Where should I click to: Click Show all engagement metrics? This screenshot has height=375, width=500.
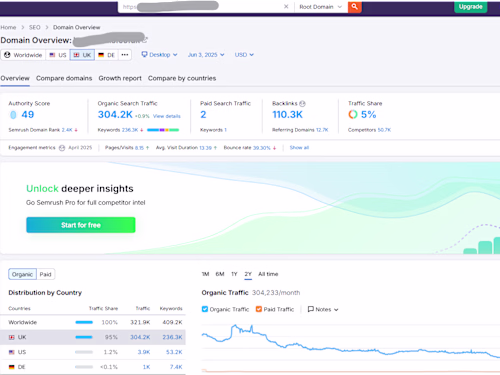[x=299, y=148]
